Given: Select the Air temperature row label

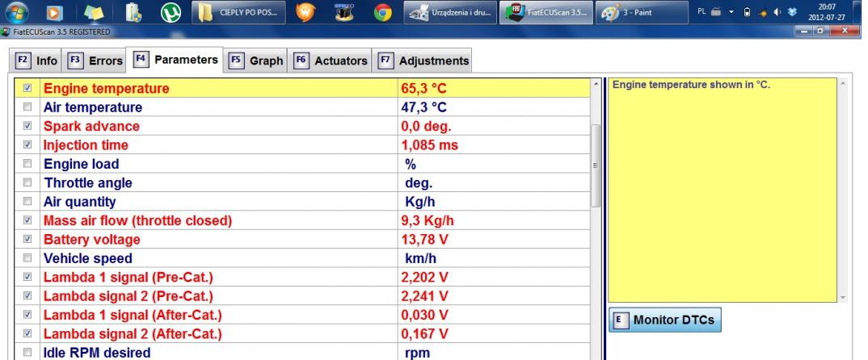Looking at the screenshot, I should click(x=92, y=107).
